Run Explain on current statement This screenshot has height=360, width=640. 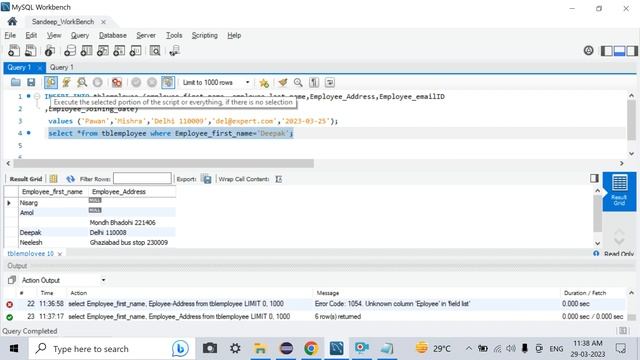[82, 82]
